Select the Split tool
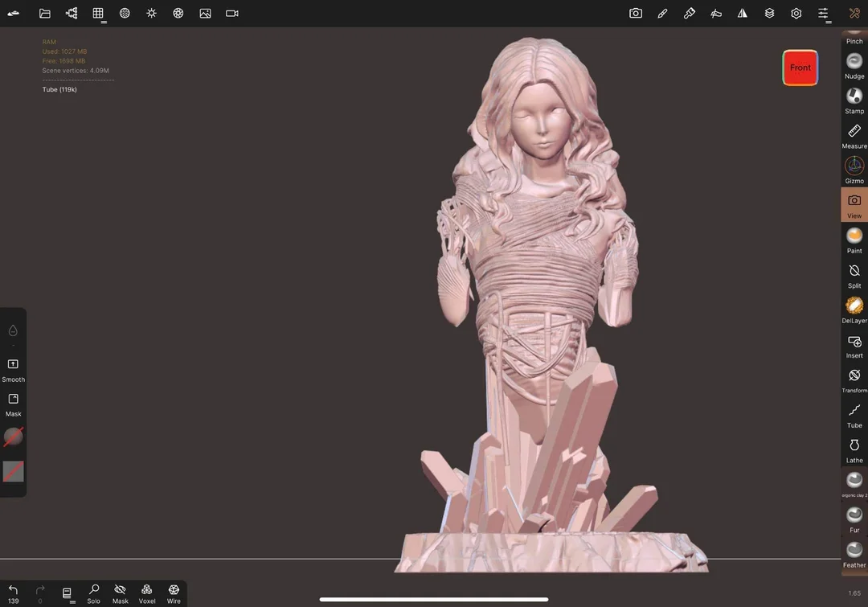This screenshot has height=607, width=868. (x=854, y=275)
